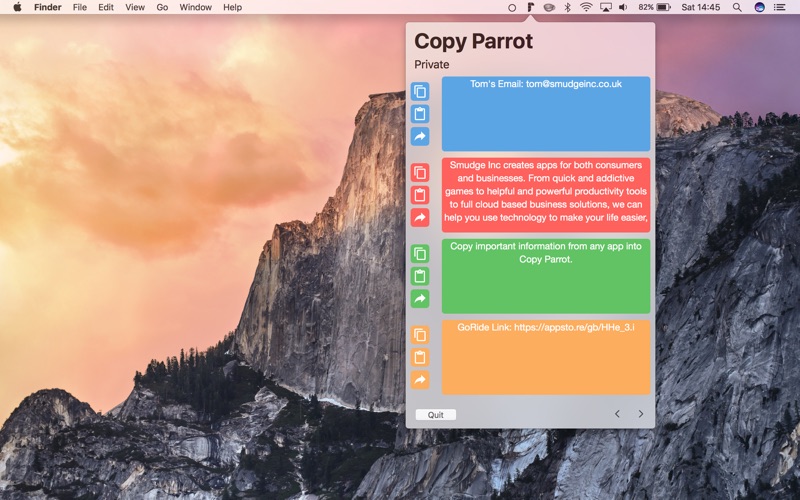Viewport: 800px width, 500px height.
Task: Open the Finder menu
Action: tap(47, 7)
